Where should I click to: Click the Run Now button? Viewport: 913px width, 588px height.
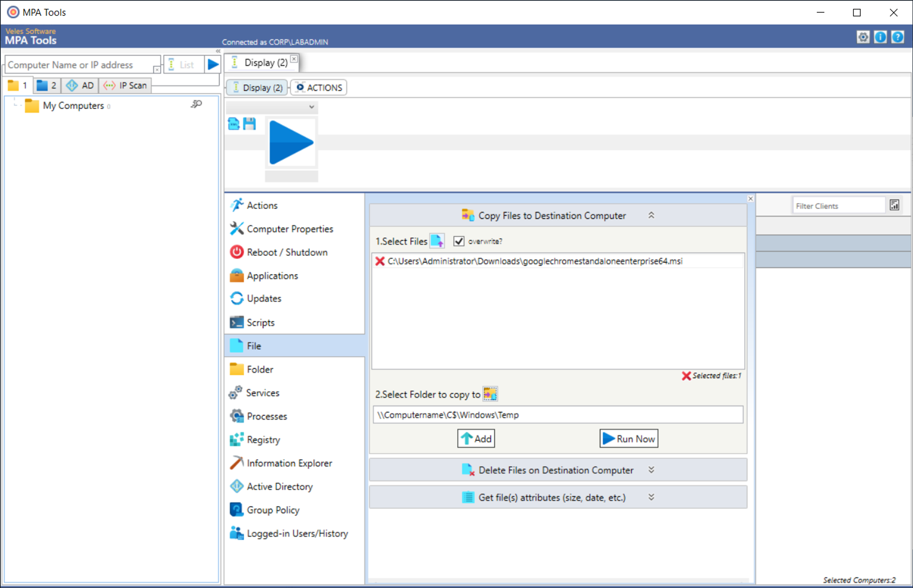tap(629, 438)
